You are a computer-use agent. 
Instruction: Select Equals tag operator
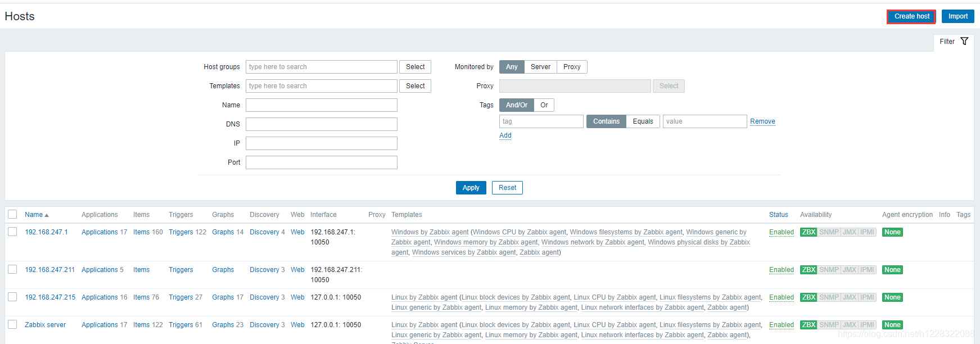pos(643,121)
